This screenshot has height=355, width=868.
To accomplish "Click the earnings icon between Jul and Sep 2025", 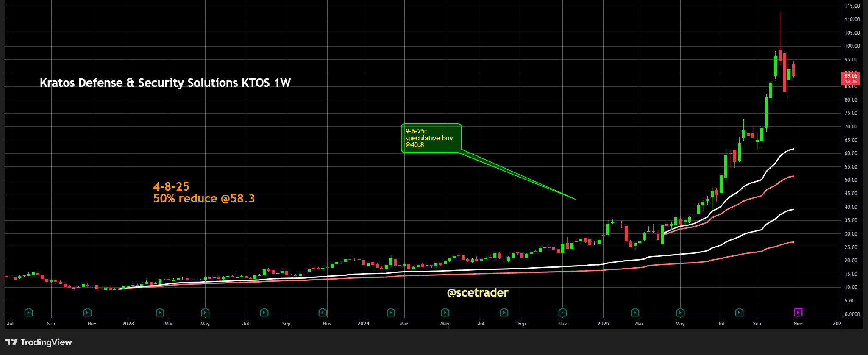I will tap(739, 313).
